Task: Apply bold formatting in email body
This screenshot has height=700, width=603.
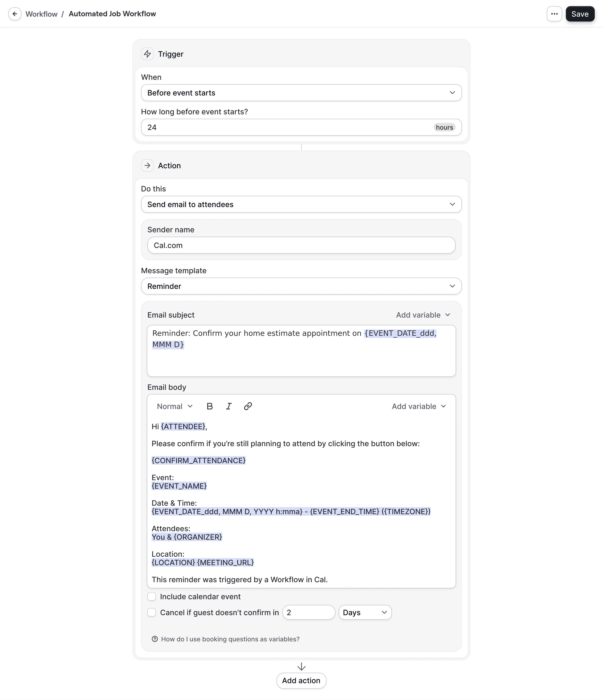Action: [209, 406]
